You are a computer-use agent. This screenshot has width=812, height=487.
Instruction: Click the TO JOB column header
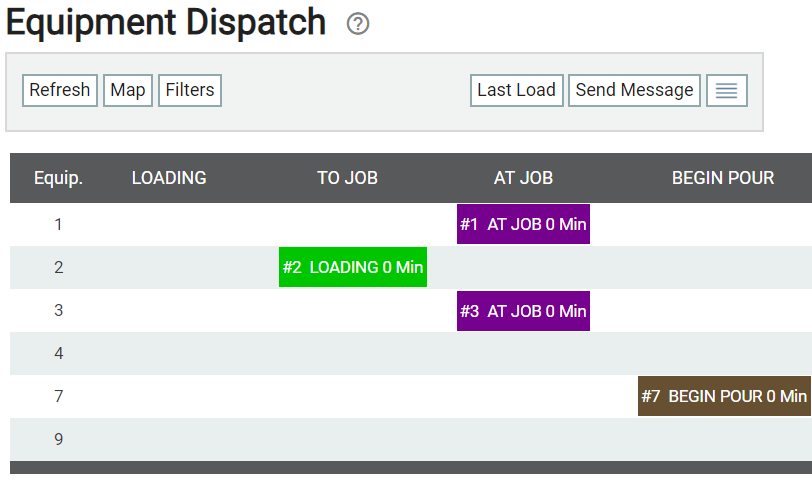347,178
